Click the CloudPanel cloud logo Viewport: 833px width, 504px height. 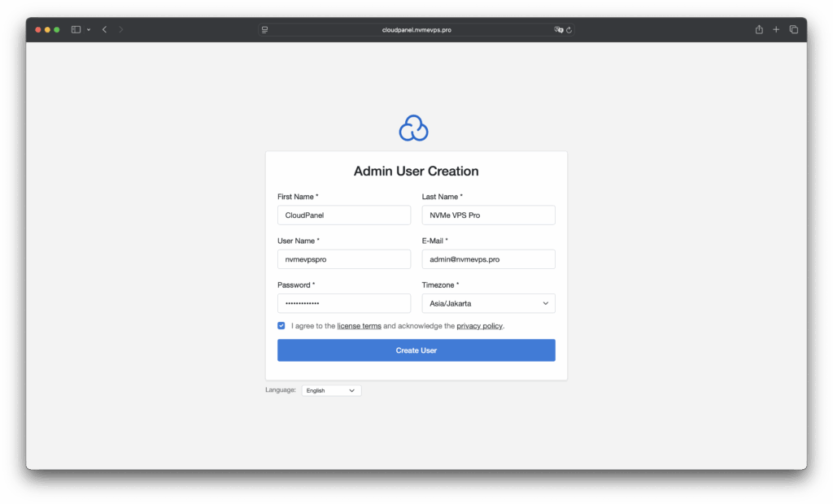[413, 128]
